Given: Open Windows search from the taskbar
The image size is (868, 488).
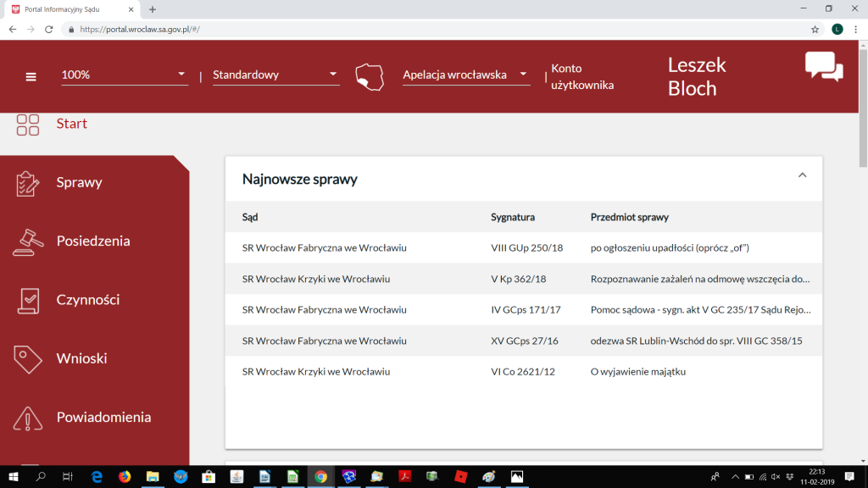Looking at the screenshot, I should pos(41,476).
